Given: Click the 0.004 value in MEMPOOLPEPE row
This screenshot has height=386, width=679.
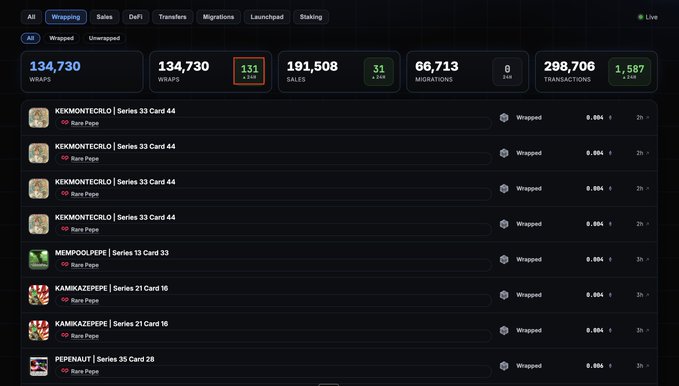Looking at the screenshot, I should coord(595,259).
